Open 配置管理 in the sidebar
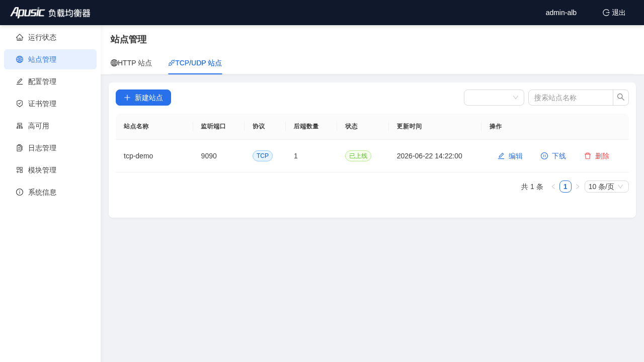The height and width of the screenshot is (362, 644). pos(50,81)
